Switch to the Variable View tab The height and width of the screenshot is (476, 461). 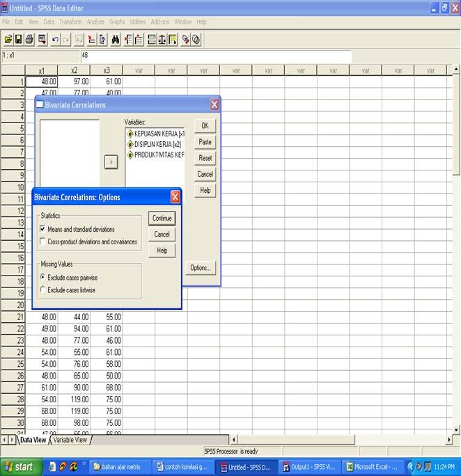(70, 440)
